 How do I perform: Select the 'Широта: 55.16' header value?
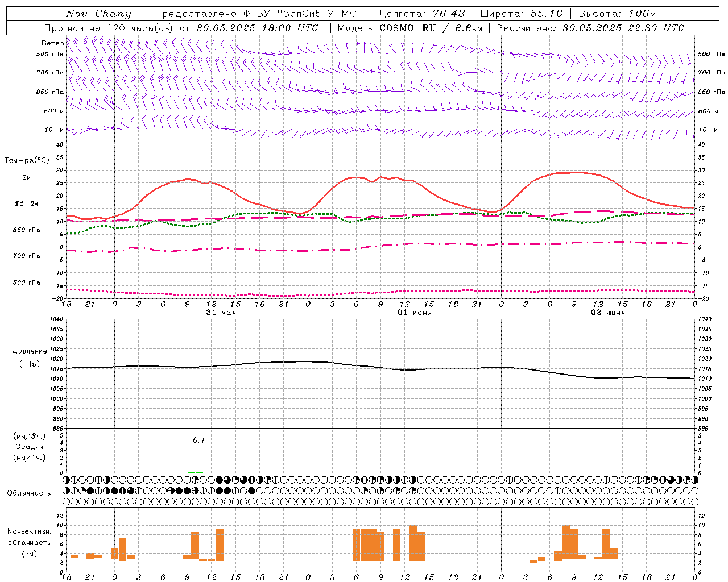pos(522,14)
